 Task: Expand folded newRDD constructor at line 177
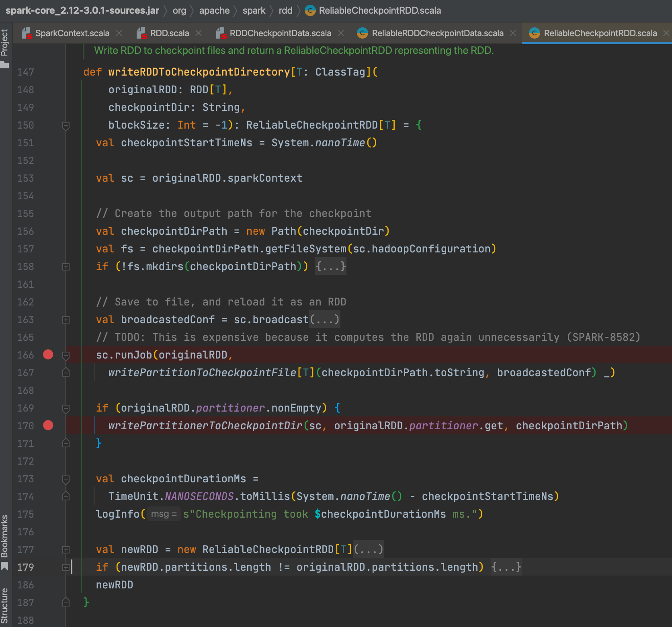click(66, 550)
